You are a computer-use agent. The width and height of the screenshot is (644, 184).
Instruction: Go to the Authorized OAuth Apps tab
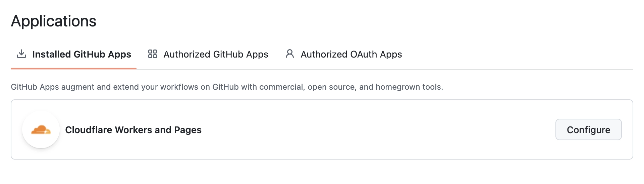(x=351, y=55)
